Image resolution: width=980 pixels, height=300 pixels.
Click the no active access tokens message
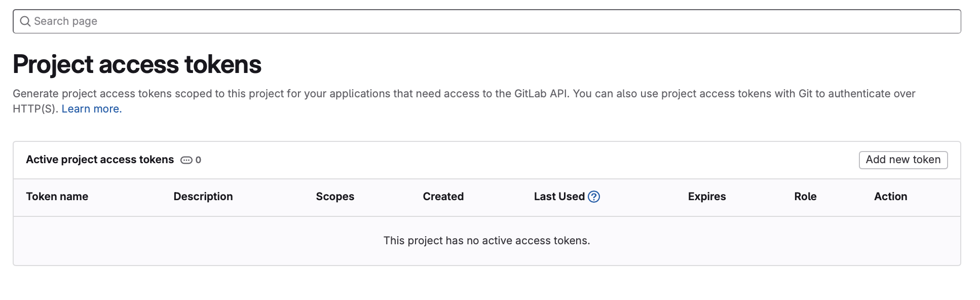[486, 241]
